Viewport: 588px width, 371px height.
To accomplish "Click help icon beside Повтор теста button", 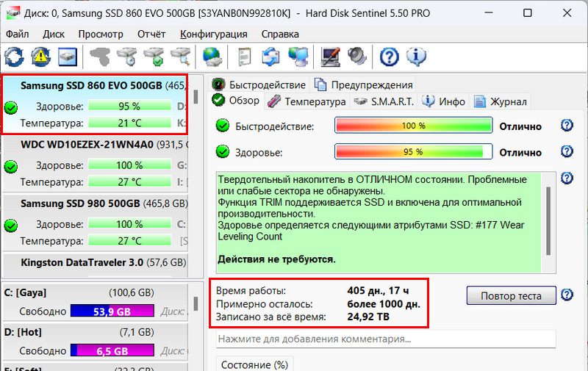I will (567, 295).
